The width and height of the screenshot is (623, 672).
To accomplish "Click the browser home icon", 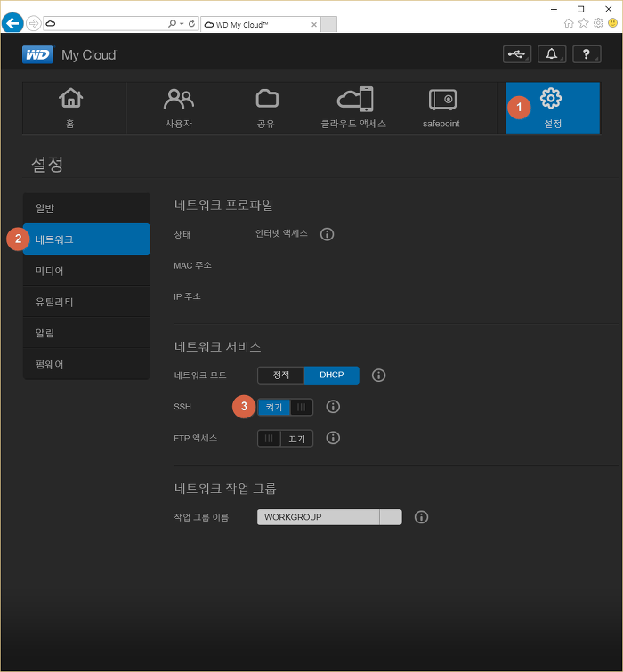I will pos(569,23).
